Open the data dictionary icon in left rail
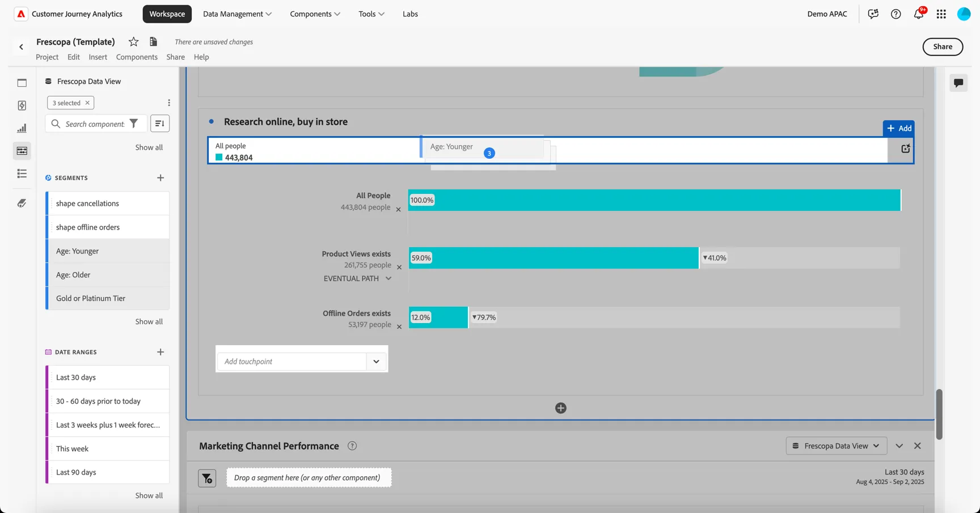The image size is (980, 513). tap(22, 203)
